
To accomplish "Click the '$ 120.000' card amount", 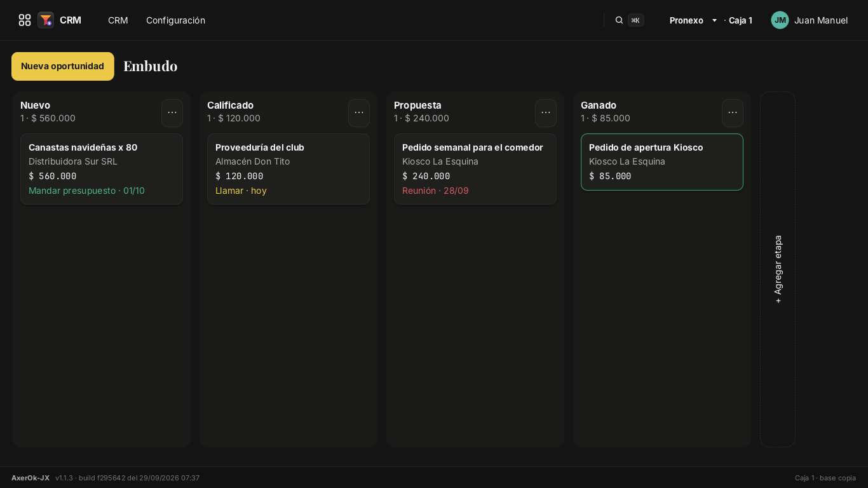I will [x=240, y=176].
